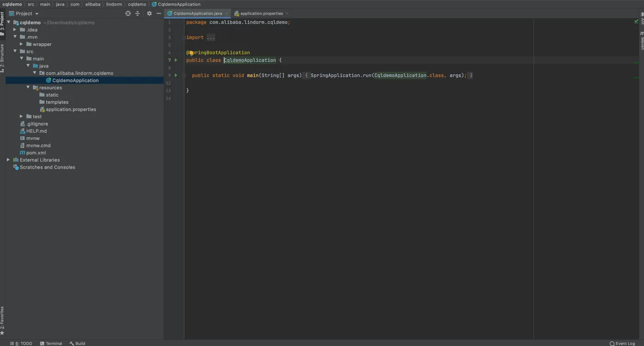Screen dimensions: 644x346
Task: Click the @SpringBootApplication annotation text
Action: click(218, 53)
